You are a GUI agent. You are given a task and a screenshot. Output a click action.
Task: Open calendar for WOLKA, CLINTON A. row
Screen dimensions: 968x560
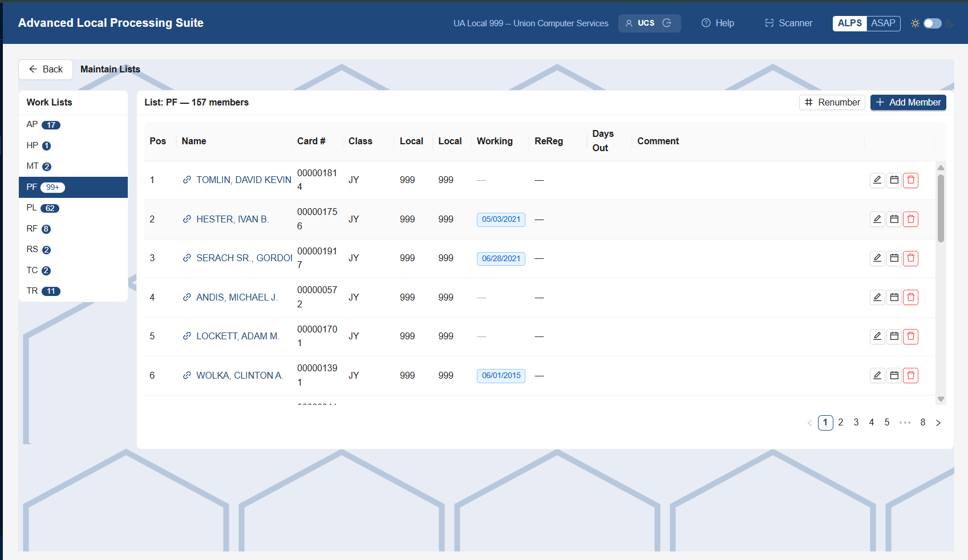(894, 376)
